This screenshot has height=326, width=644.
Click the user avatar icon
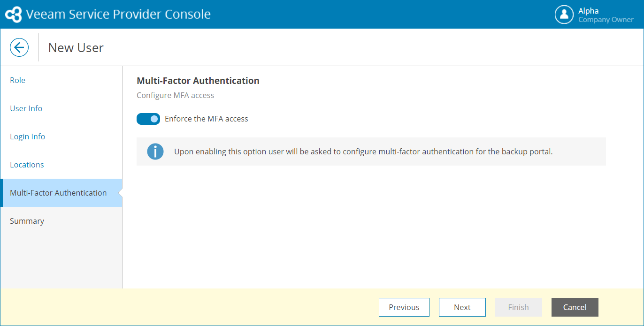564,15
